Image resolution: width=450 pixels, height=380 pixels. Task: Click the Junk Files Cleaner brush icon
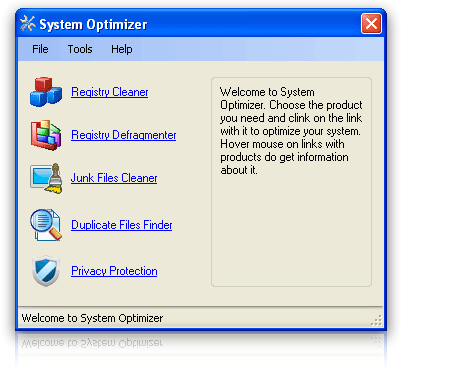tap(46, 178)
